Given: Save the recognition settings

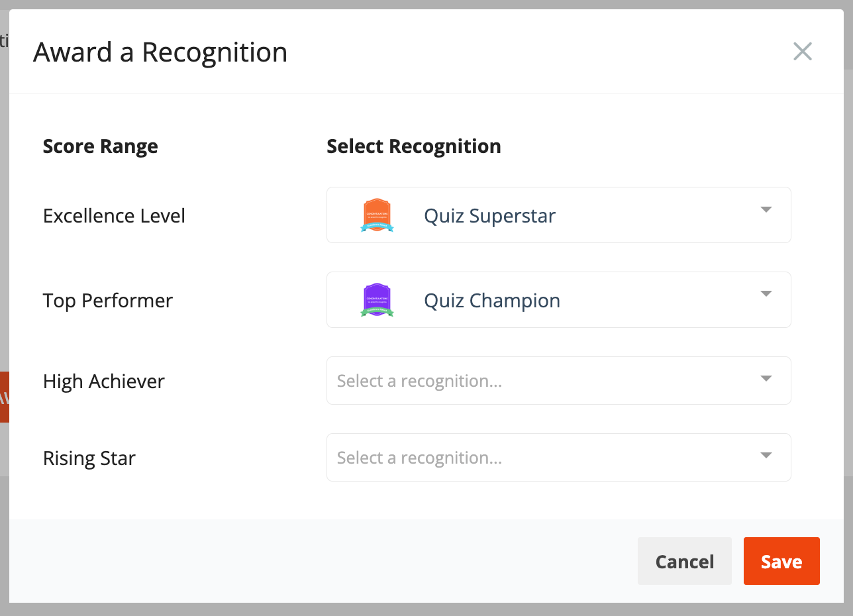Looking at the screenshot, I should click(781, 562).
